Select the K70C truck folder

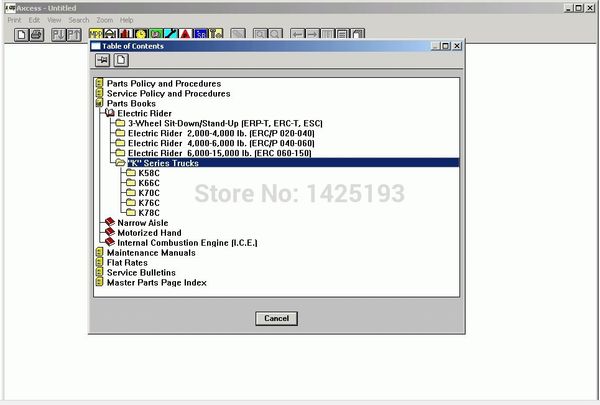pyautogui.click(x=148, y=193)
